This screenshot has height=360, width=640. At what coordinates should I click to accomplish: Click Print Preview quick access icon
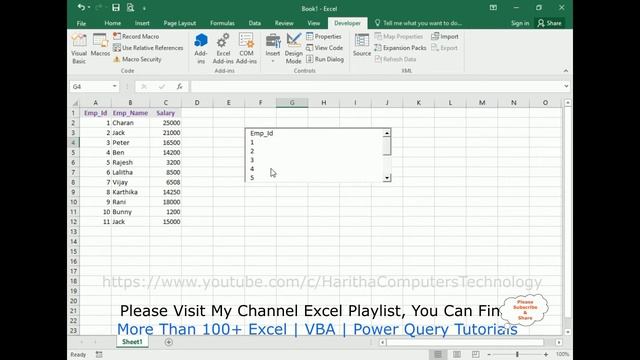click(130, 7)
